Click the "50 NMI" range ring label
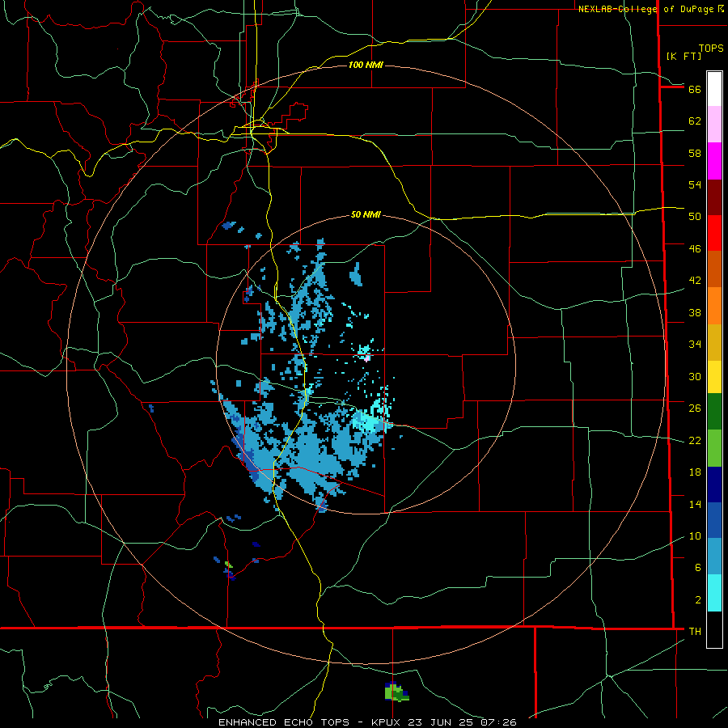 click(366, 214)
